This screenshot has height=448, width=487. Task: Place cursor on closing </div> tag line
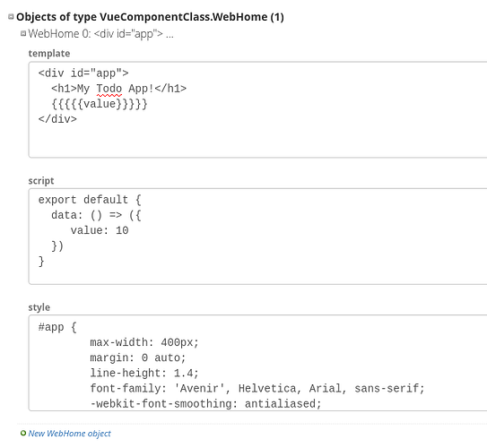[x=57, y=119]
